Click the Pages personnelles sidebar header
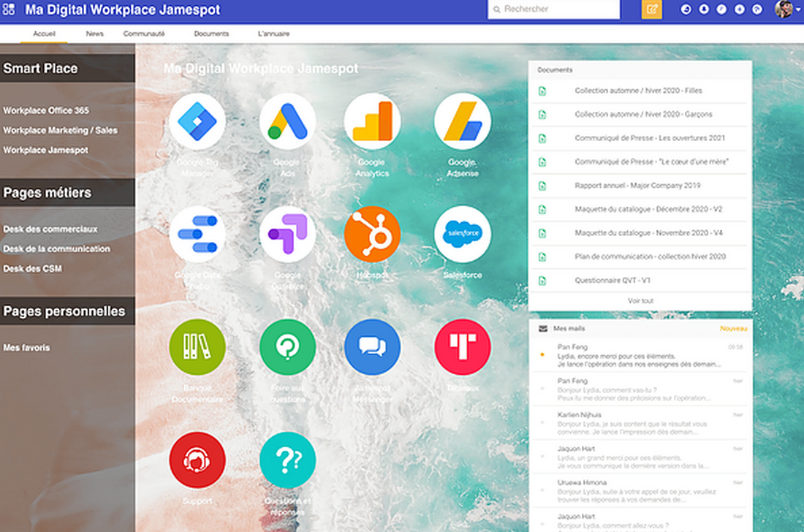Screen dimensions: 804x532 [67, 311]
